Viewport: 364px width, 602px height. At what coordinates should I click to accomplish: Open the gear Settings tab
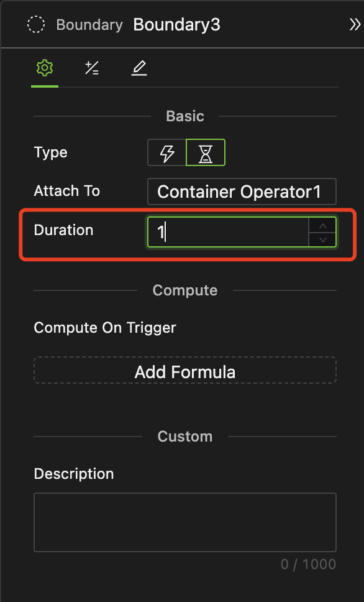[x=45, y=68]
